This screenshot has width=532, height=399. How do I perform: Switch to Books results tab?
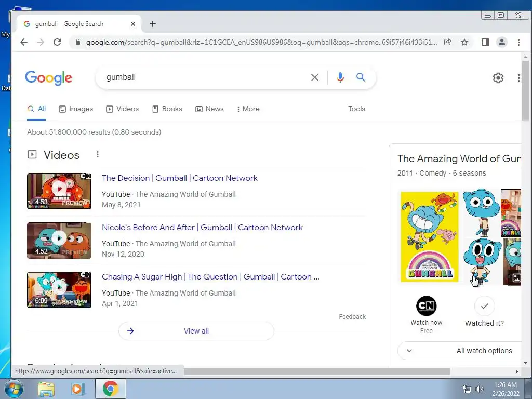(x=167, y=109)
